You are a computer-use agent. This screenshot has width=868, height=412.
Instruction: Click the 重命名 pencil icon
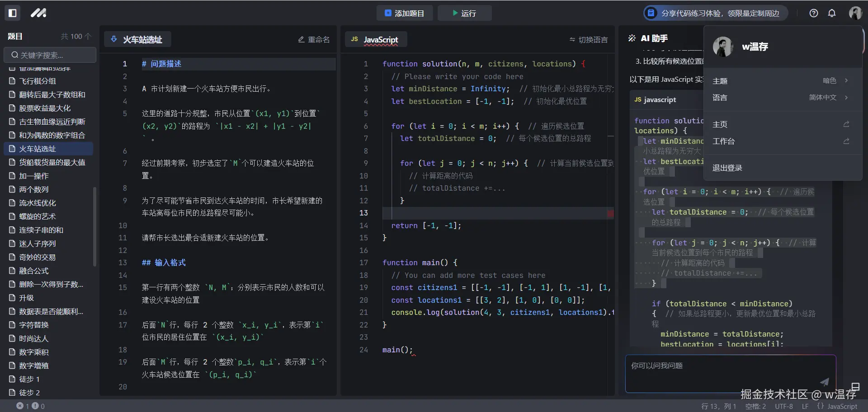coord(301,39)
